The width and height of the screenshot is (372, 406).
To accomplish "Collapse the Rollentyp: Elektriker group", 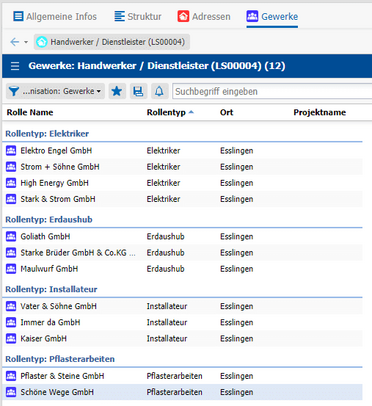I will pos(47,134).
